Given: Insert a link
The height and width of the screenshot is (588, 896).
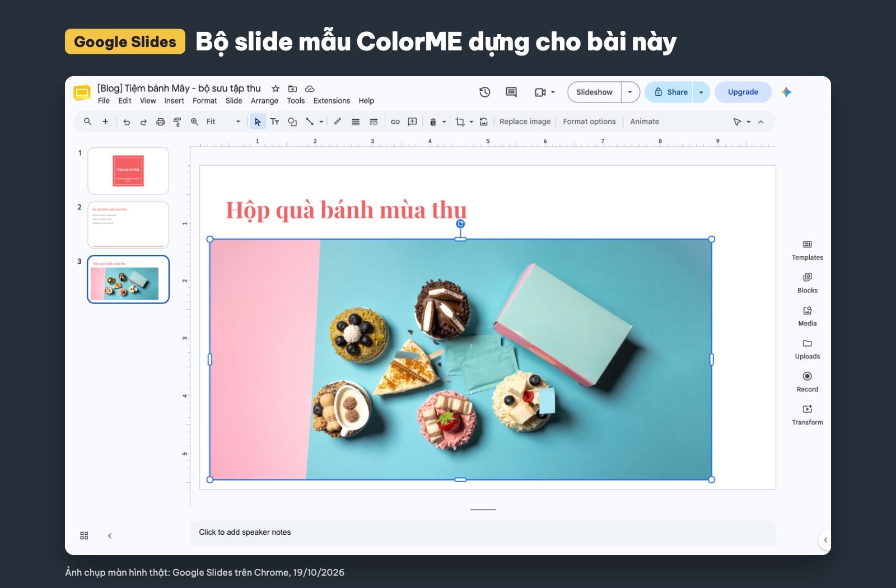Looking at the screenshot, I should pos(395,122).
